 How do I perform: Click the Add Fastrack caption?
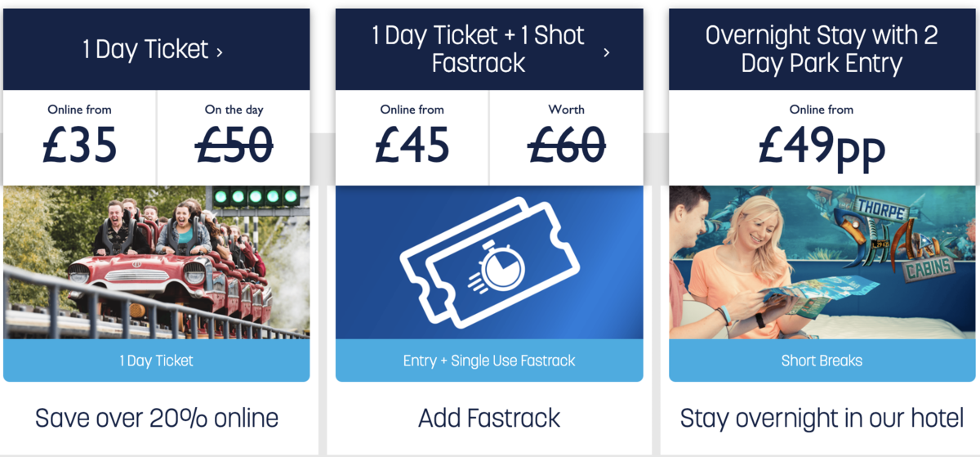click(489, 419)
